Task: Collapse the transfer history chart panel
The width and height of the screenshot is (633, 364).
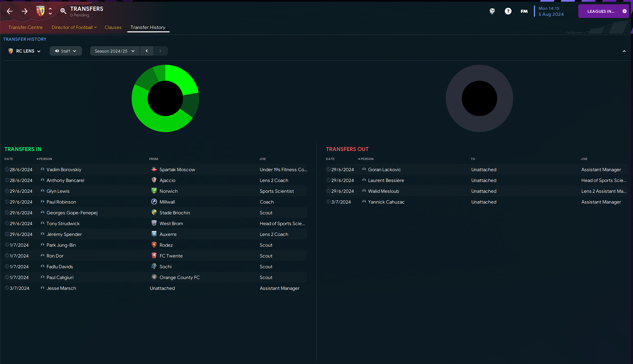Action: [x=624, y=51]
